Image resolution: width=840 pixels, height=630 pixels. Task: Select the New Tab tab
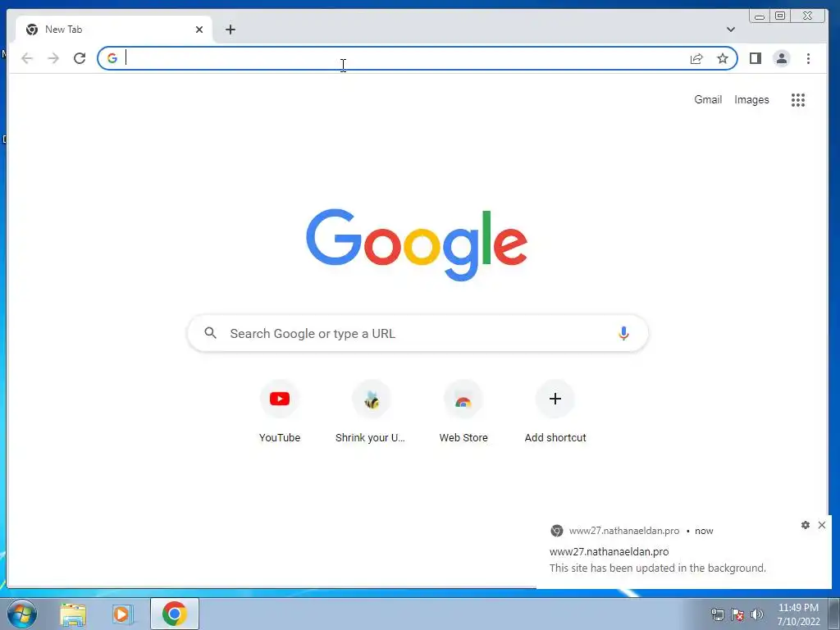pyautogui.click(x=113, y=30)
